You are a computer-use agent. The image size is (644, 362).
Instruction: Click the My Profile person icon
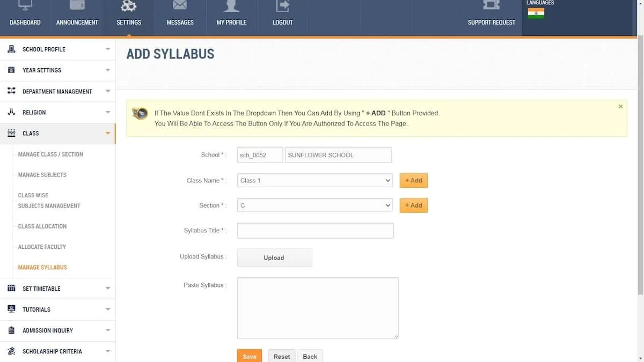pos(231,5)
